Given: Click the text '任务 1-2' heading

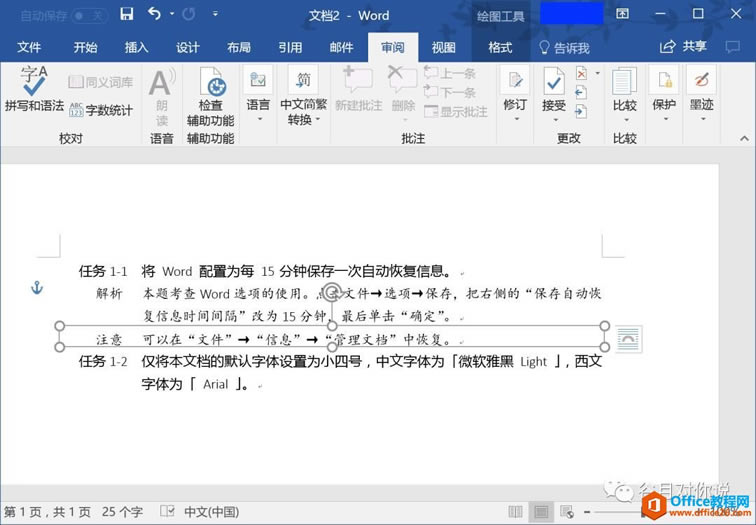Looking at the screenshot, I should tap(103, 362).
